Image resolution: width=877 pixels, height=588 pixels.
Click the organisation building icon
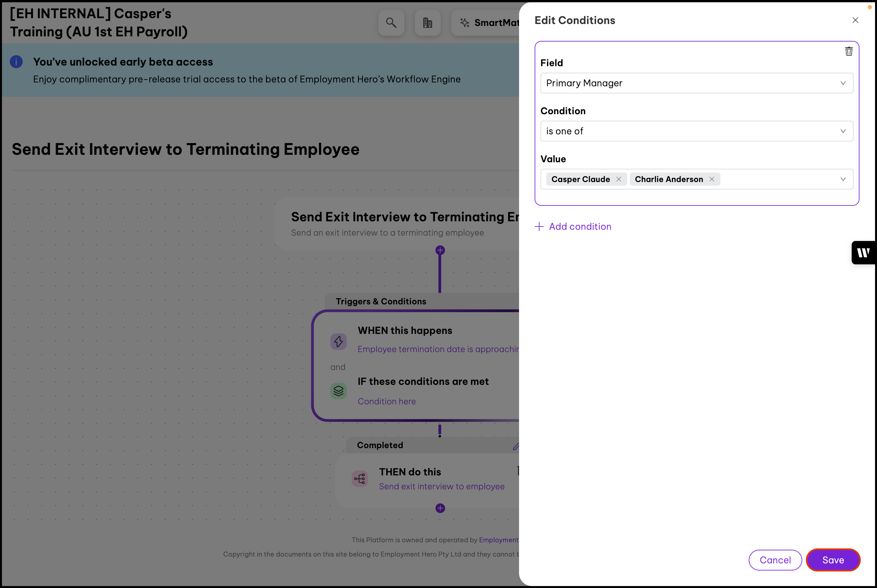click(427, 23)
